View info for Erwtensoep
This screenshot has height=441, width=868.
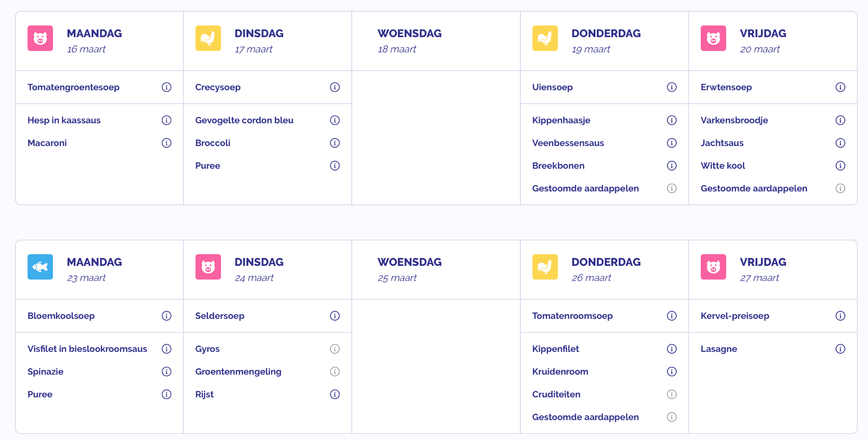[x=840, y=87]
